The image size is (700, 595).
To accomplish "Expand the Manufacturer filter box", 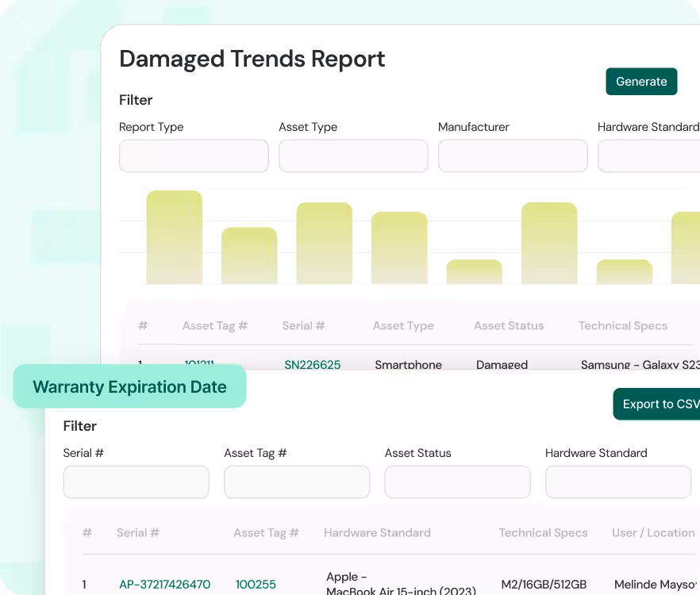I will click(x=513, y=156).
